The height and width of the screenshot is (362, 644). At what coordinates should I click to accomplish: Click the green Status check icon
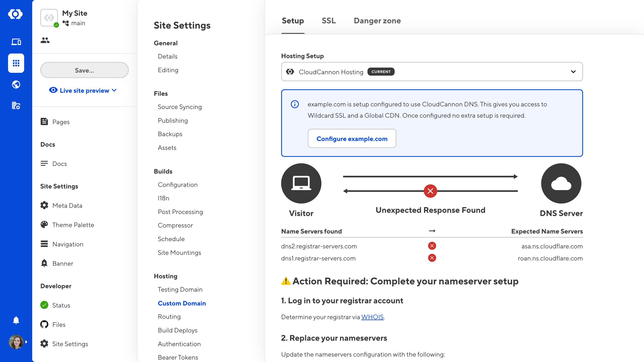pyautogui.click(x=44, y=305)
